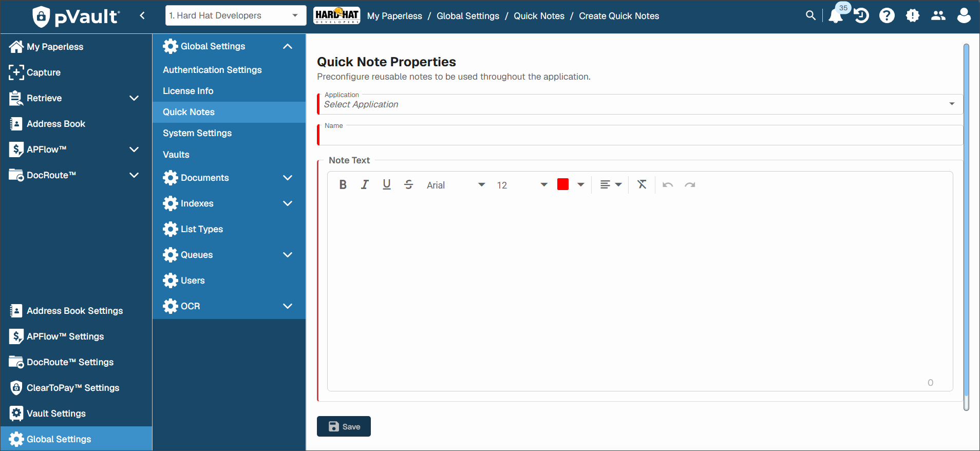Toggle underline in the note toolbar
Viewport: 980px width, 451px height.
click(x=387, y=185)
